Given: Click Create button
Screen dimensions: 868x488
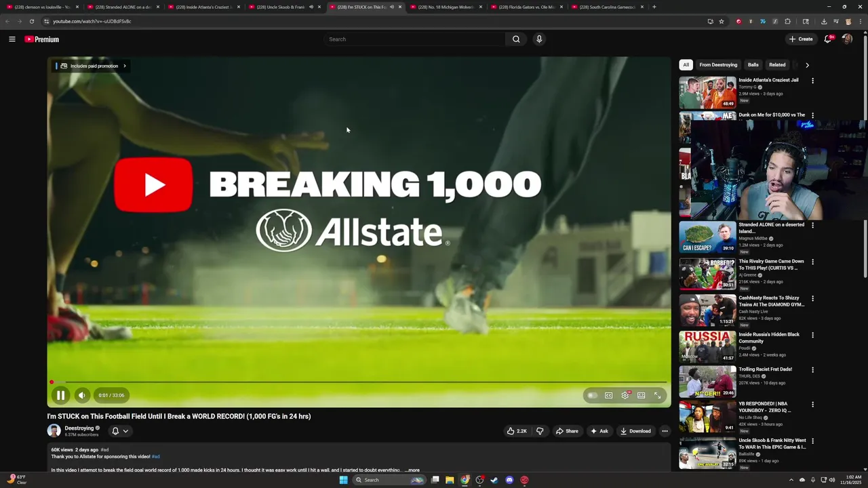Looking at the screenshot, I should 801,39.
